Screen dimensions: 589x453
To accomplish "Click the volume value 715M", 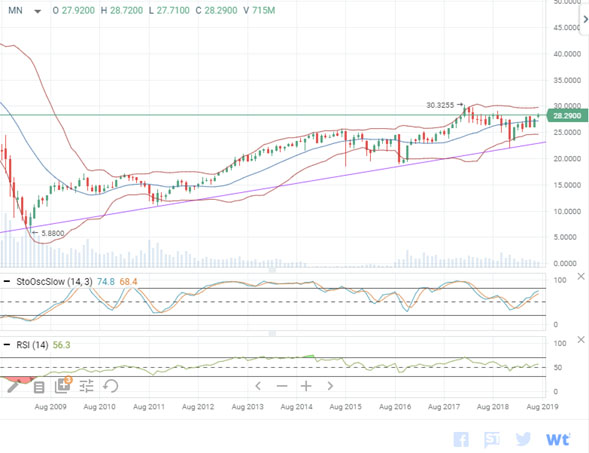I will click(263, 11).
